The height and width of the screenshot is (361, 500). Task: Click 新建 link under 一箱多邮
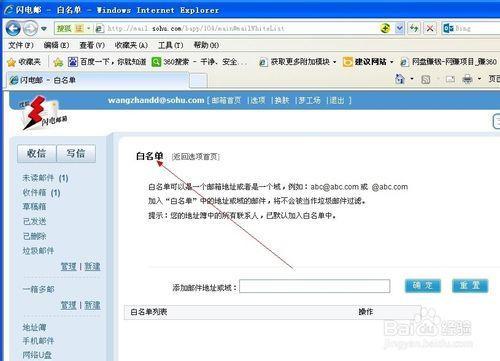[92, 305]
